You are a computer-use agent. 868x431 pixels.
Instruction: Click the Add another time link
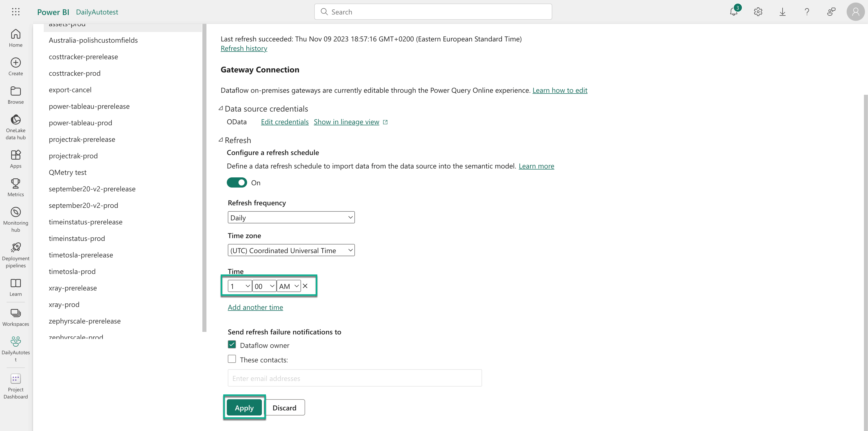click(x=256, y=307)
